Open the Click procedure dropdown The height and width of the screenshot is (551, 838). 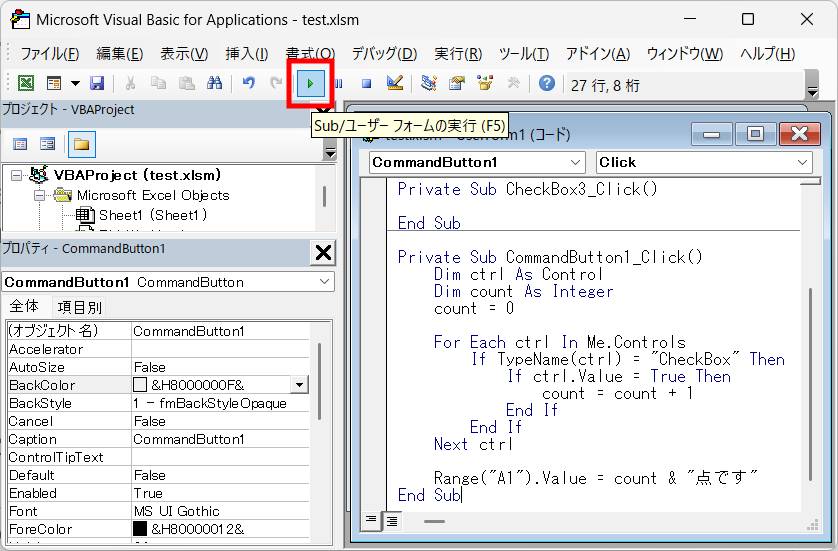(802, 162)
